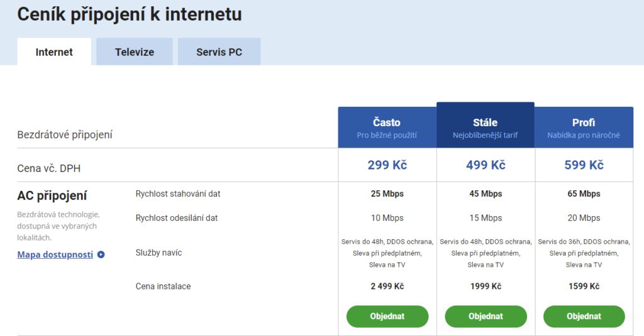Open the Servis PC tab
Screen dimensions: 644x336
pyautogui.click(x=219, y=52)
